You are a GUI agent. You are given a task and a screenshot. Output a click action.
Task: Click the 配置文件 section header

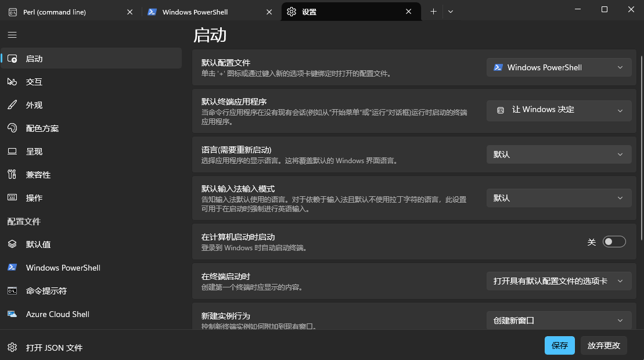pyautogui.click(x=24, y=221)
